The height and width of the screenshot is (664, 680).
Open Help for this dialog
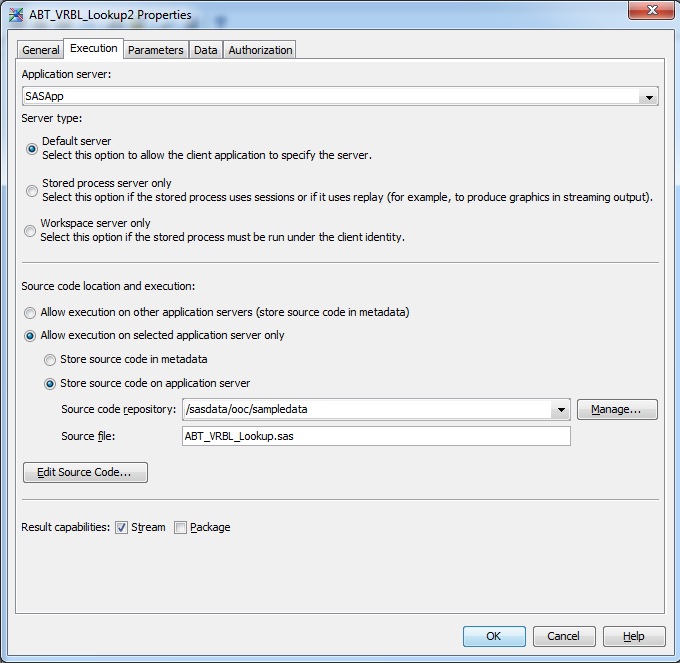[634, 636]
